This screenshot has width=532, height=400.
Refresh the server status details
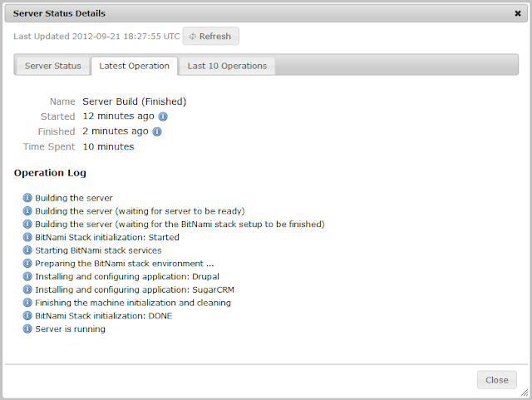[210, 36]
